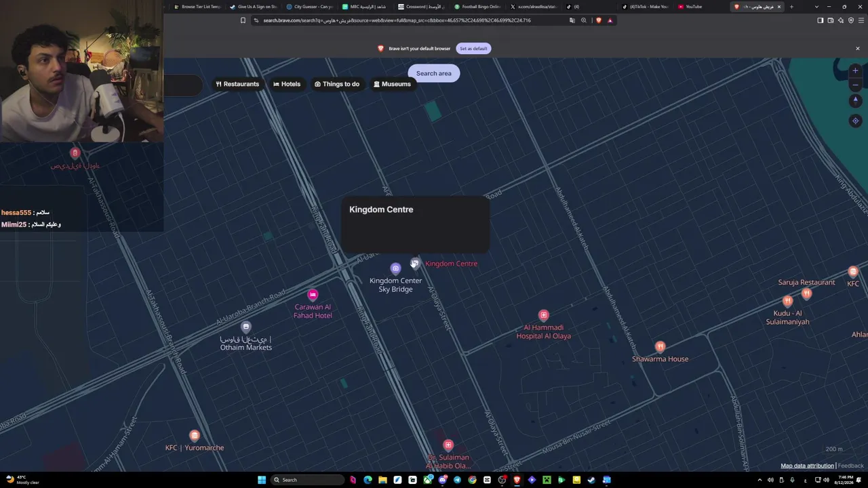Viewport: 868px width, 488px height.
Task: Select the Carawan Al Fahad Hotel marker
Action: click(x=313, y=295)
